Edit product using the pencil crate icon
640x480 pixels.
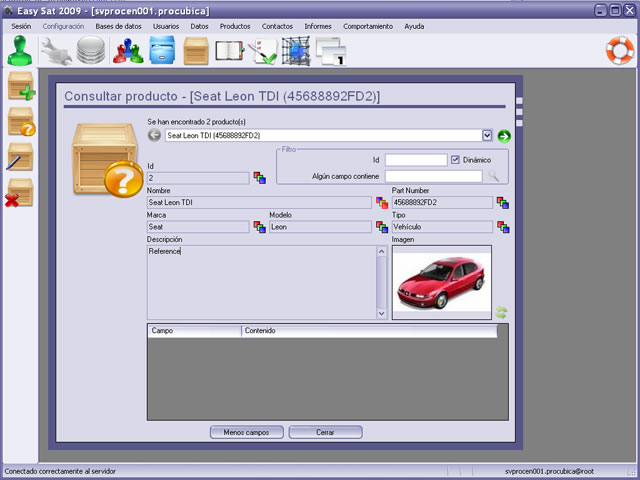20,157
